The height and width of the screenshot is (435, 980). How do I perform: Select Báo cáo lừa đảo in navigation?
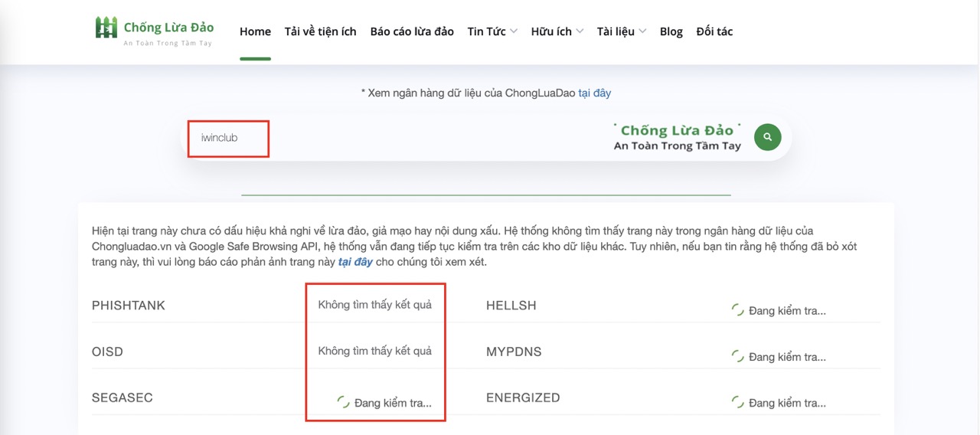tap(412, 31)
